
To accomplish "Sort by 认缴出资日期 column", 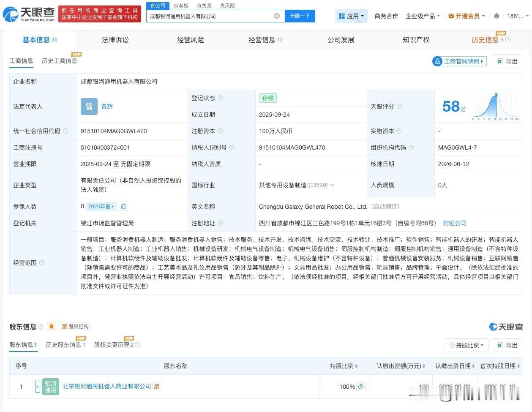I will point(455,366).
